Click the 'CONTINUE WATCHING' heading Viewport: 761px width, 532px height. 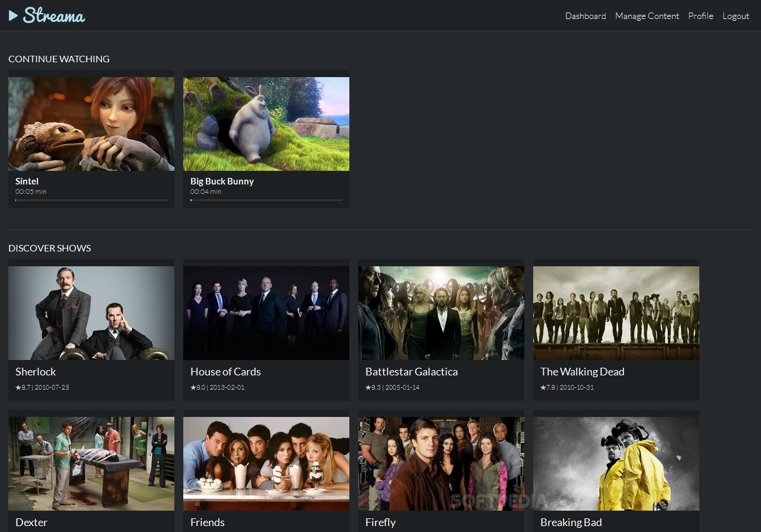(59, 59)
